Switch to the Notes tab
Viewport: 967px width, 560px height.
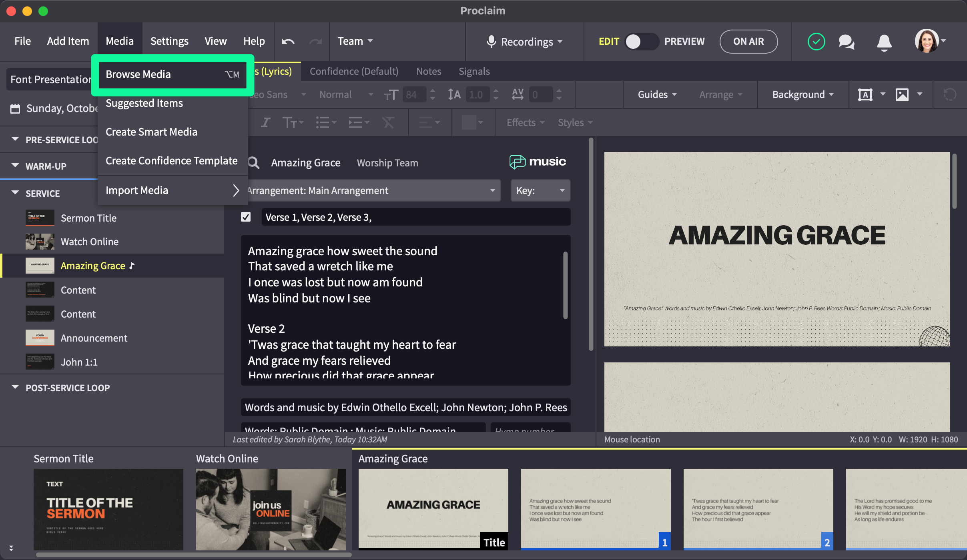[x=428, y=72]
